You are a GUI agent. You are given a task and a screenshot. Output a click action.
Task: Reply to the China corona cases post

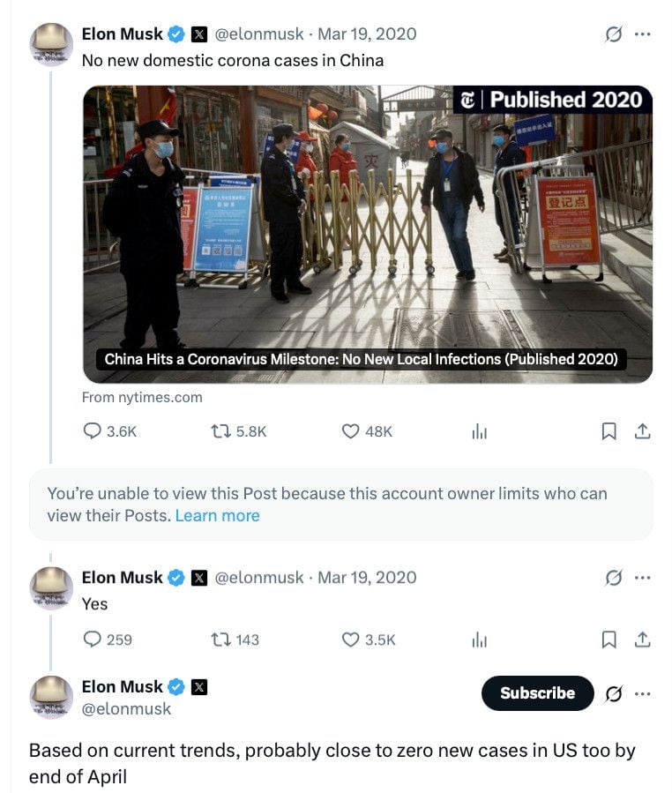pyautogui.click(x=93, y=431)
